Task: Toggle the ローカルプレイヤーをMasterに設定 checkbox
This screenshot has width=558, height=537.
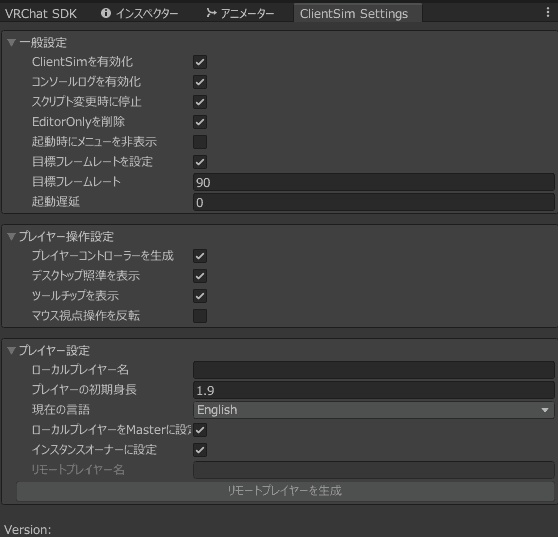Action: coord(200,430)
